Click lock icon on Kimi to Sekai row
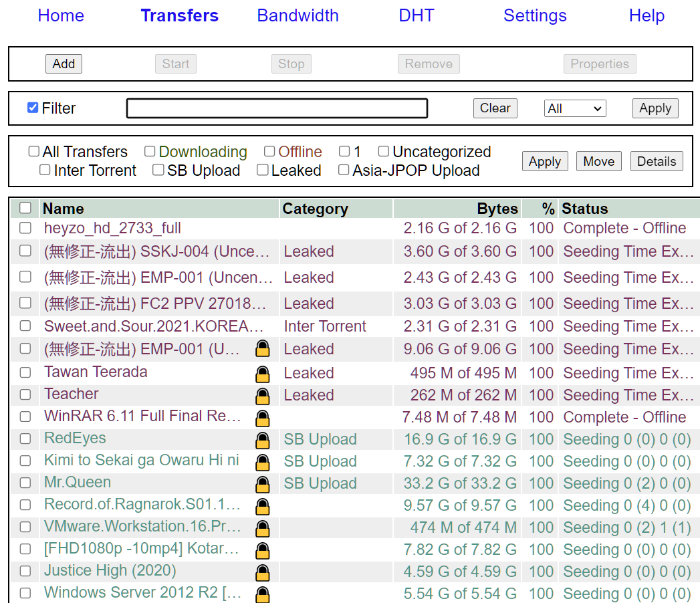This screenshot has height=603, width=700. (263, 462)
